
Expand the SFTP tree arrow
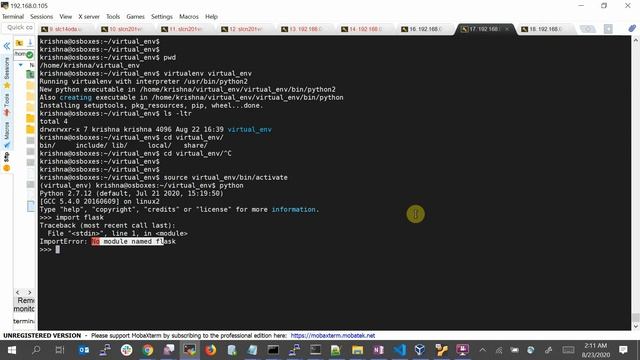pos(21,65)
